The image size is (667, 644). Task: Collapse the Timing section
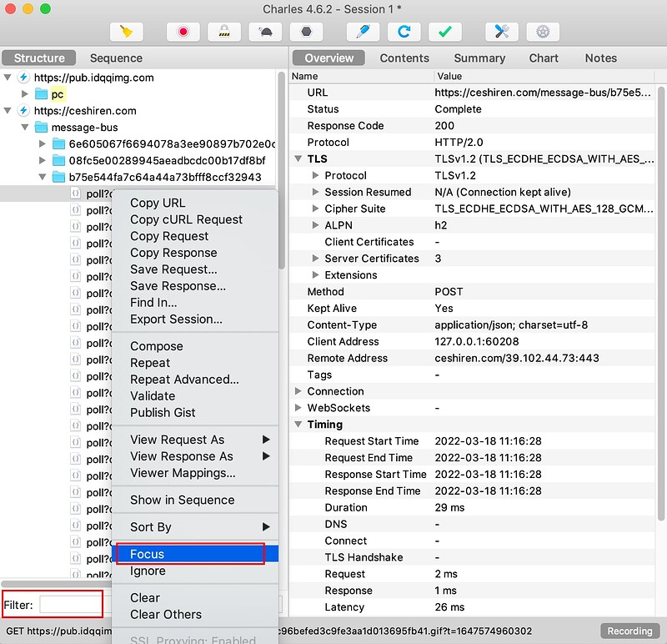point(298,425)
